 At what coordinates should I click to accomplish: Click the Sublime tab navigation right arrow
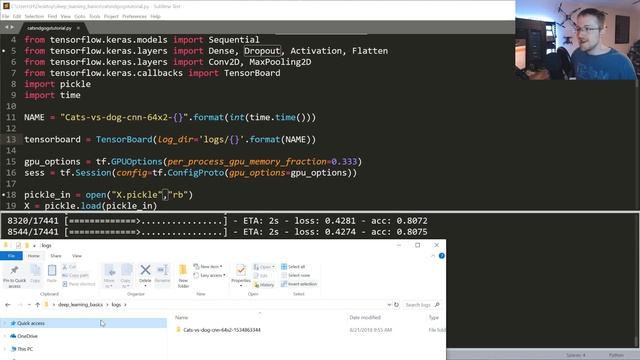pyautogui.click(x=12, y=27)
